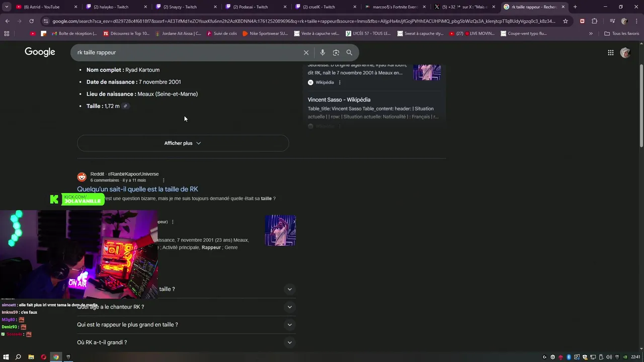The image size is (644, 362).
Task: Start voice search with microphone icon
Action: click(x=323, y=52)
